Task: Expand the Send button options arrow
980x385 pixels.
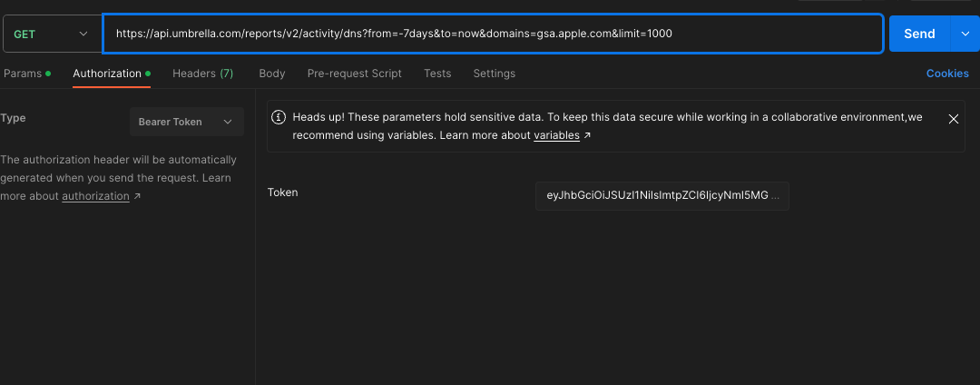Action: (965, 34)
